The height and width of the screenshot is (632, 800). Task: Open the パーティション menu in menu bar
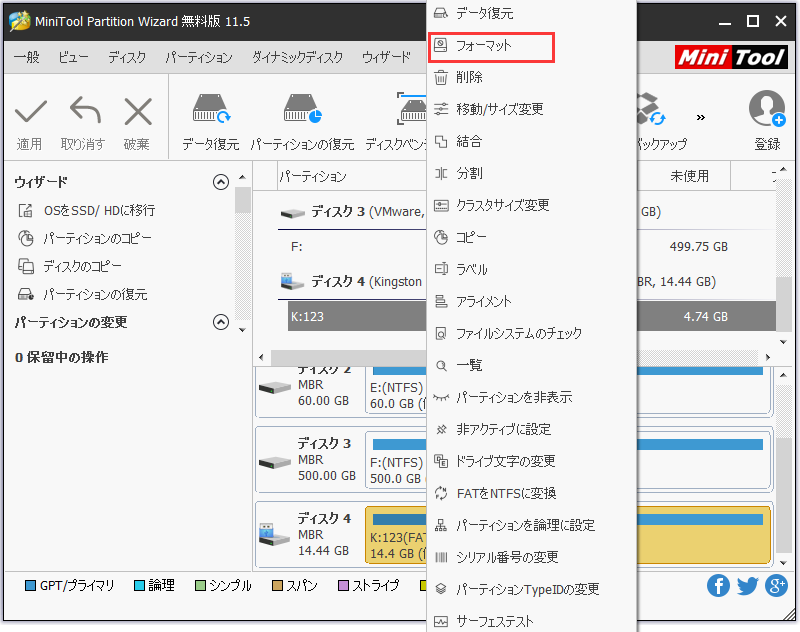click(x=199, y=57)
